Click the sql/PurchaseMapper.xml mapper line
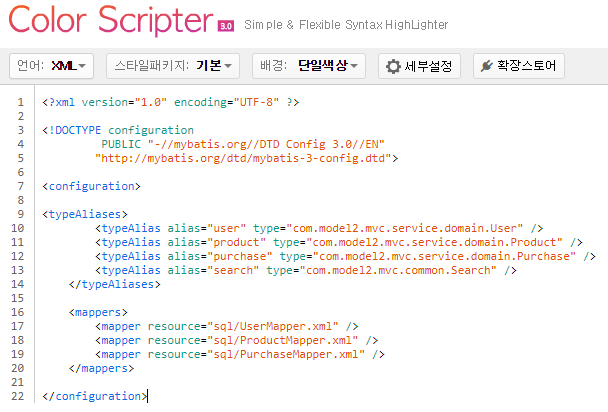The width and height of the screenshot is (608, 412). [240, 354]
